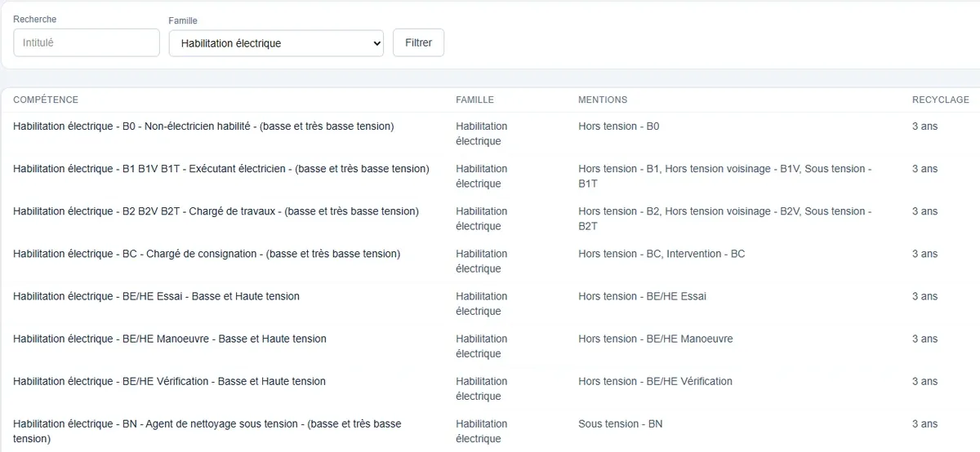The height and width of the screenshot is (452, 980).
Task: Click the mention 'Hors tension - BE/HE Manoeuvre'
Action: 656,339
